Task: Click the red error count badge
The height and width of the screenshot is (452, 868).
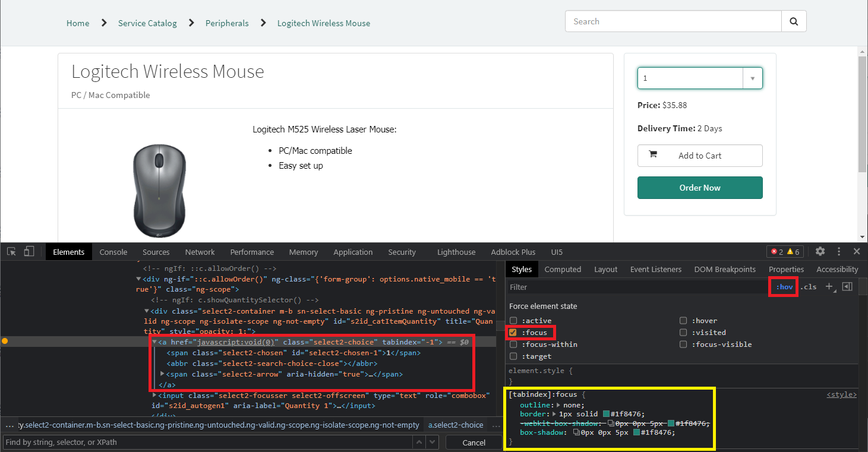Action: point(776,252)
